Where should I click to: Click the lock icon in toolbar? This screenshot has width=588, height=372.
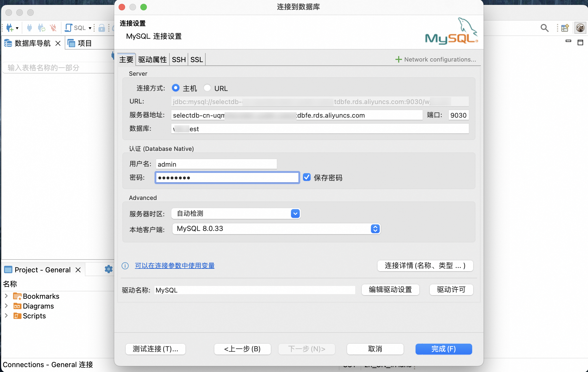(x=101, y=28)
